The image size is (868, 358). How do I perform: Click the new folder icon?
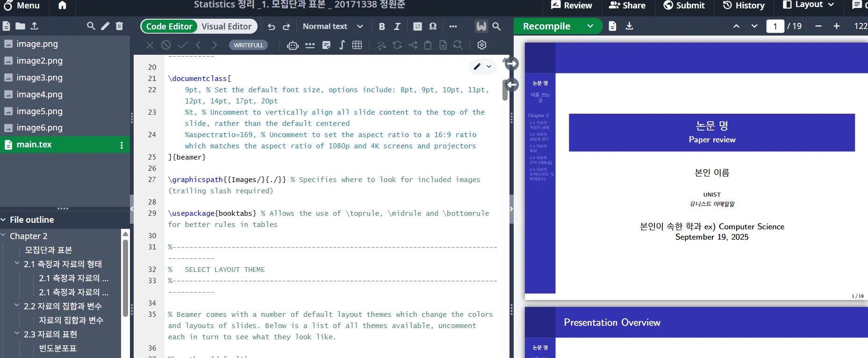pos(20,26)
